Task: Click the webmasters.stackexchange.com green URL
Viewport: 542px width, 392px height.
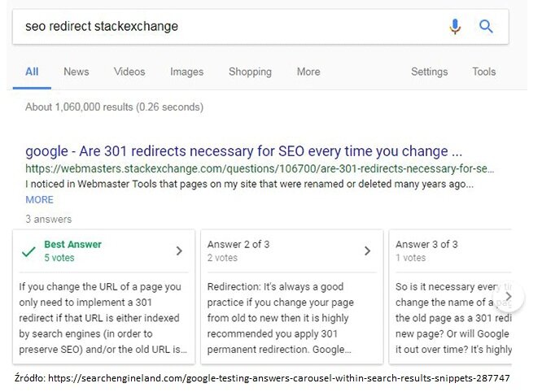Action: [259, 169]
